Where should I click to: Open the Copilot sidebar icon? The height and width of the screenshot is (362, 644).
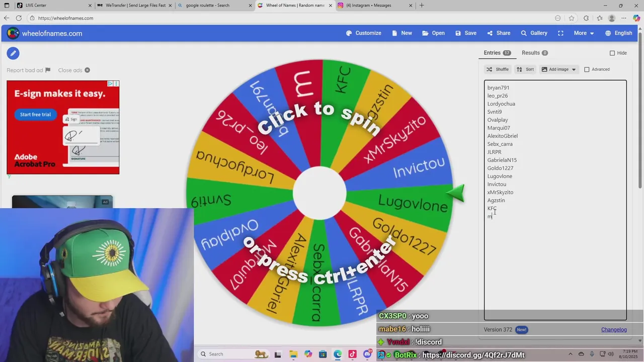point(636,18)
